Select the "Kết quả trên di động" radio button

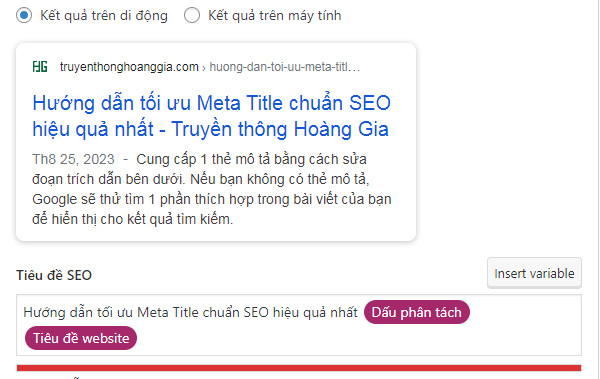(24, 15)
